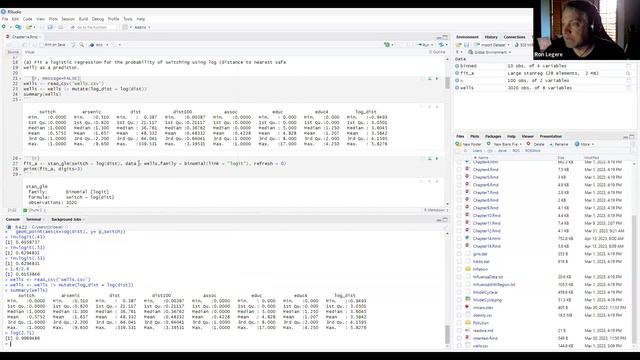The image size is (640, 360).
Task: Click the Knit icon in editor toolbar
Action: pos(92,44)
